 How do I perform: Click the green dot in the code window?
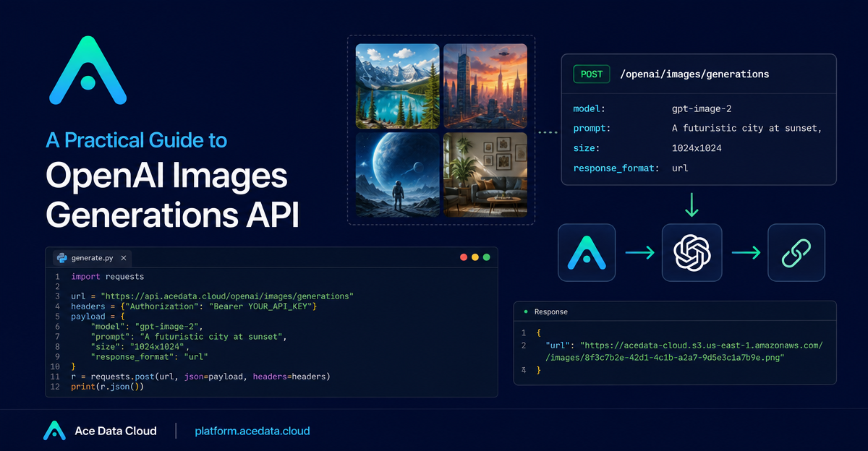[487, 257]
